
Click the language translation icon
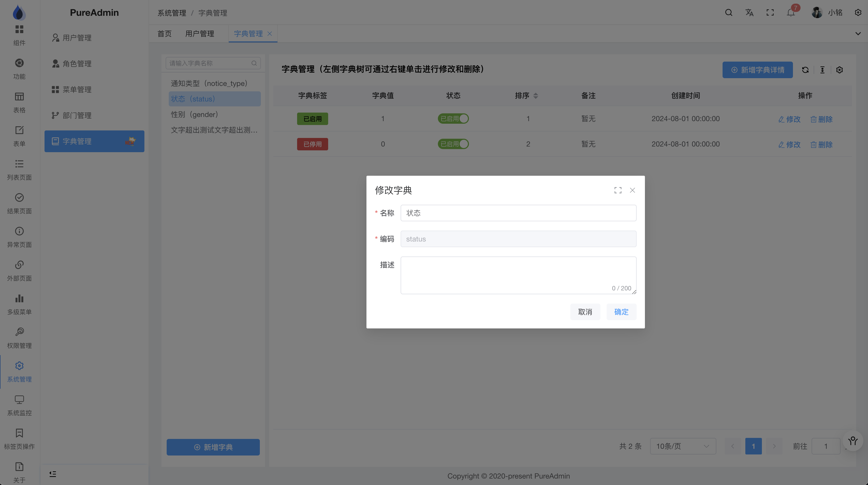pyautogui.click(x=749, y=13)
